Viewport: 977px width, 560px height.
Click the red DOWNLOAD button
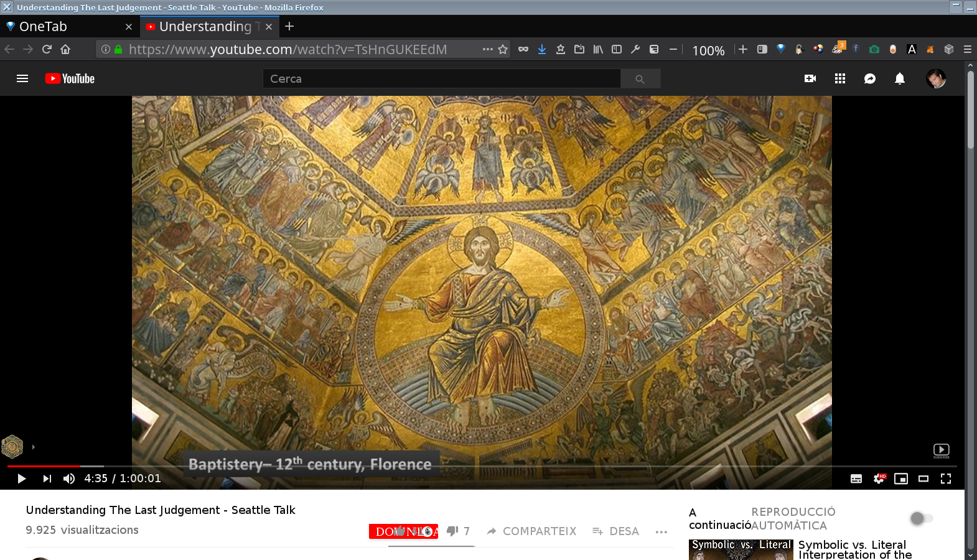point(403,531)
